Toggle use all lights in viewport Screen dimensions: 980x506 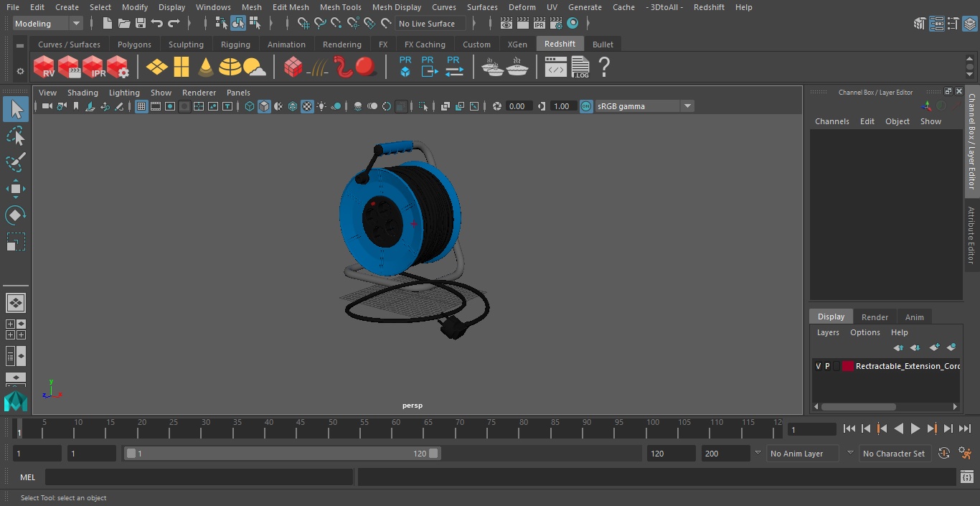(321, 106)
